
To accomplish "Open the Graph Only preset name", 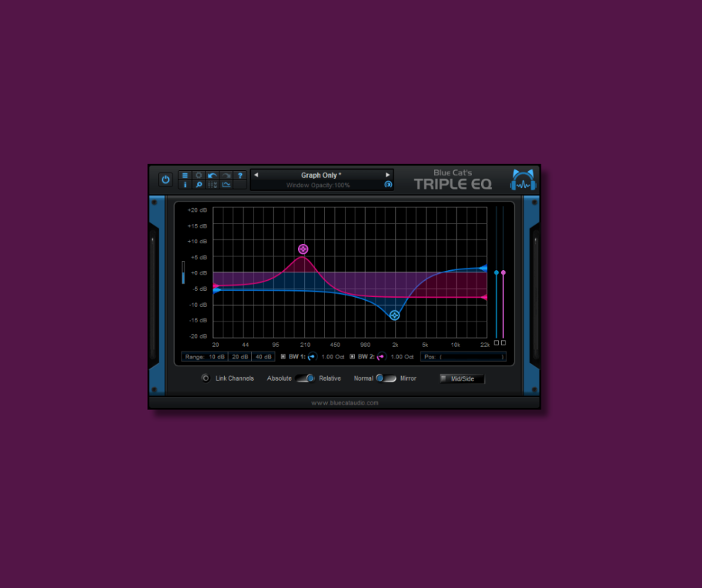I will click(x=321, y=175).
